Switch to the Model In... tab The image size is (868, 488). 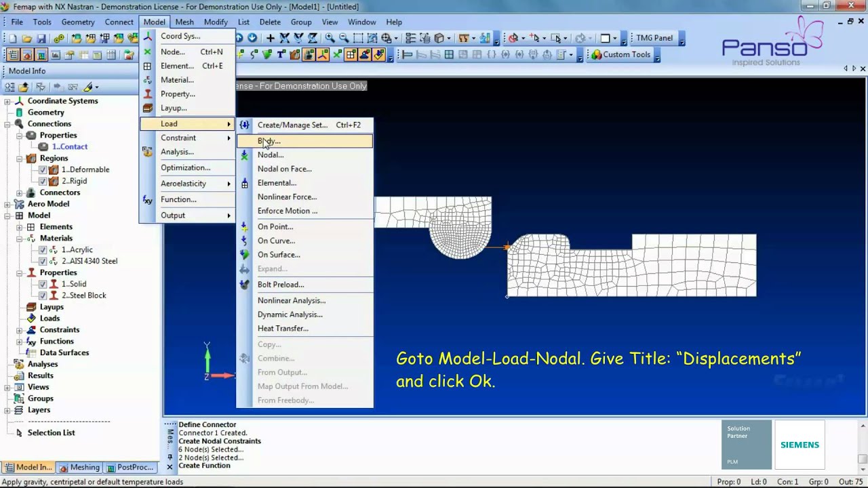coord(28,467)
